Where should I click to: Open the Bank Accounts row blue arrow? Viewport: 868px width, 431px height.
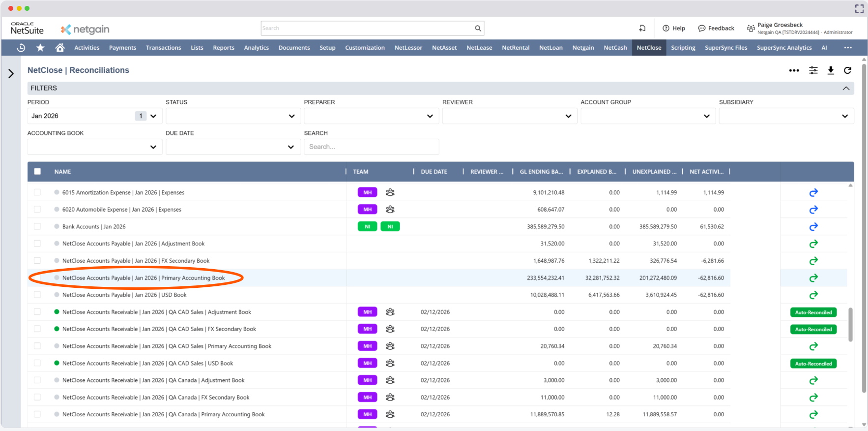coord(813,227)
